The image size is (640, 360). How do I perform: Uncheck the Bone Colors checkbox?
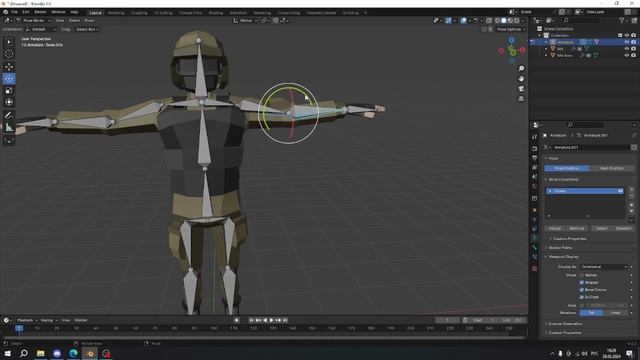point(582,290)
